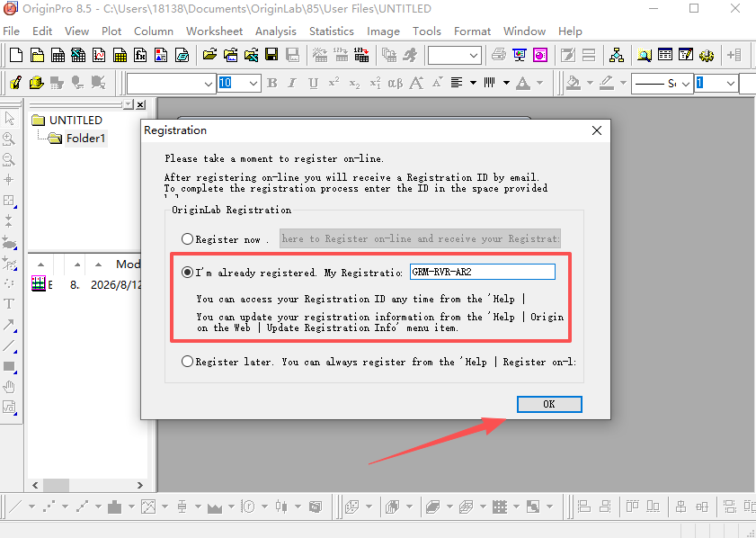Click the New Matrix yellow grid icon
Screen dimensions: 756x538
pos(120,55)
